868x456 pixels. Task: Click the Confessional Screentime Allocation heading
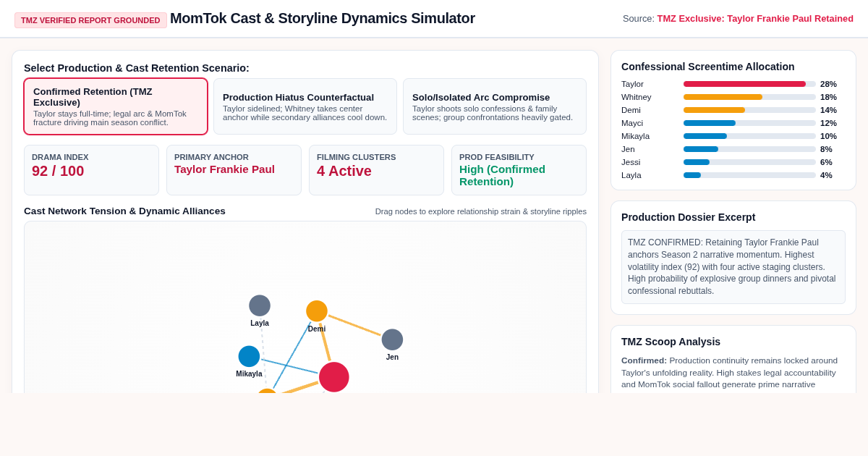coord(707,67)
